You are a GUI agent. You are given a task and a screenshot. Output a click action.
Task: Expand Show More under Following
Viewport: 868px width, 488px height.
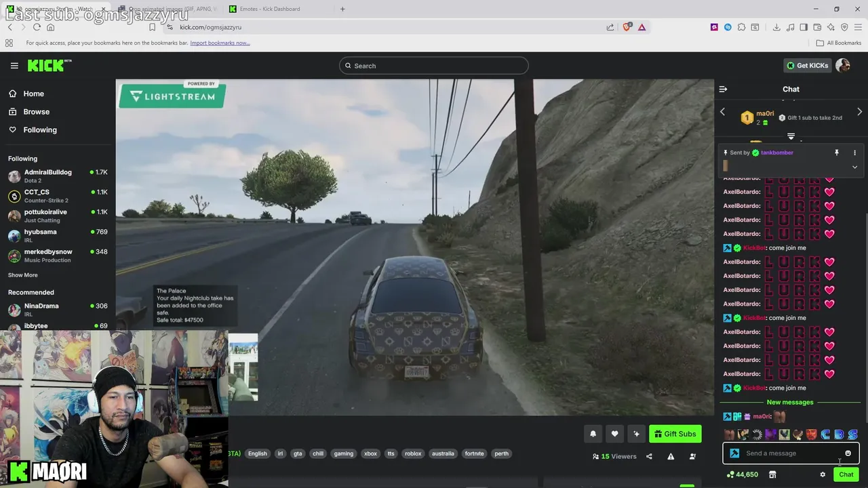23,275
